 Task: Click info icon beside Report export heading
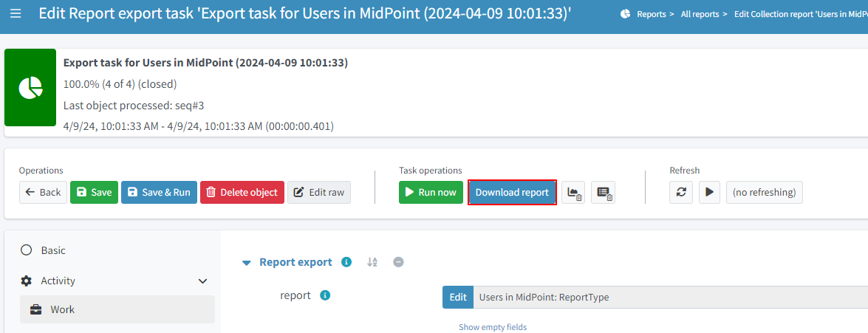point(346,262)
